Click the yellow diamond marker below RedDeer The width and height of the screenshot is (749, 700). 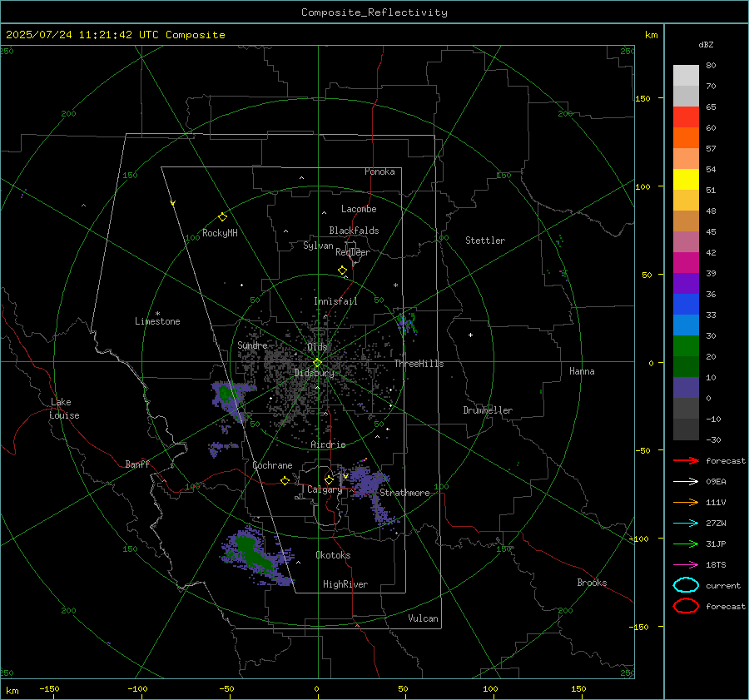[x=342, y=271]
